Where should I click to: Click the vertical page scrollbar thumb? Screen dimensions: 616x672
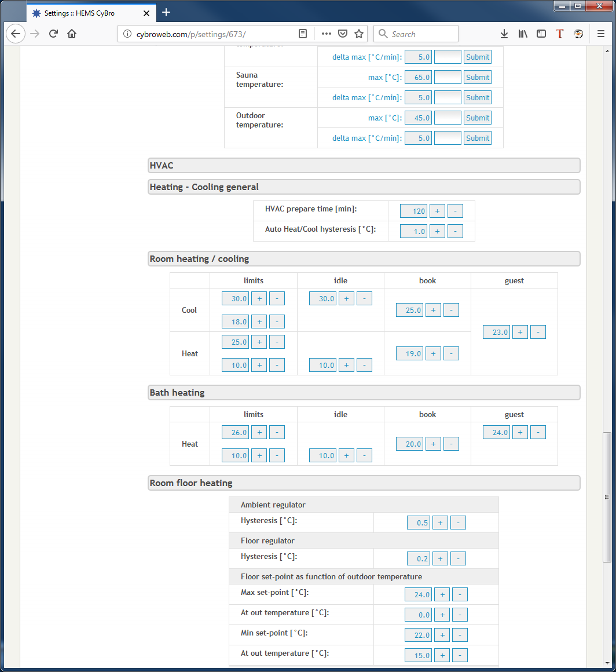[x=607, y=496]
